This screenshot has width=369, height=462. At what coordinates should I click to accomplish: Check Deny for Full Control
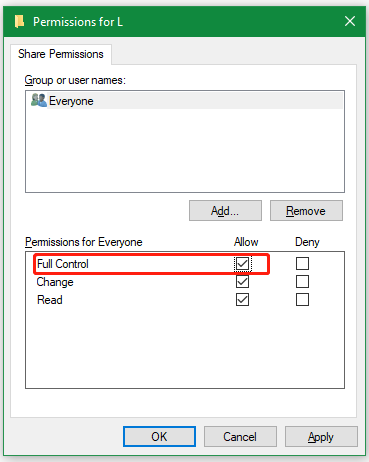302,264
